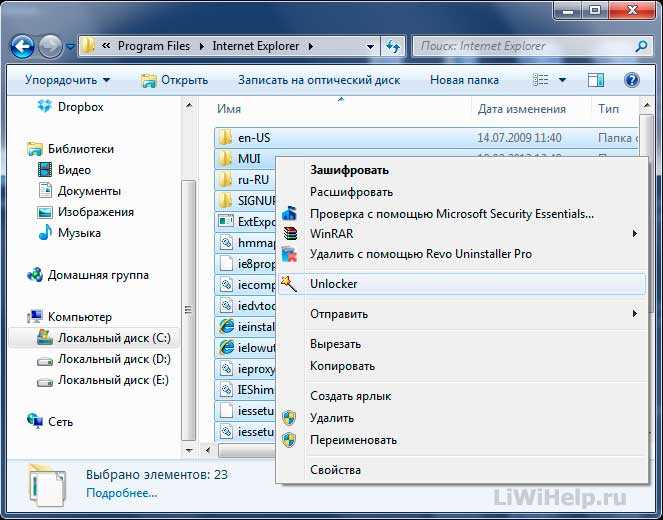Select Dropbox in the navigation pane
This screenshot has width=663, height=520.
[x=70, y=107]
